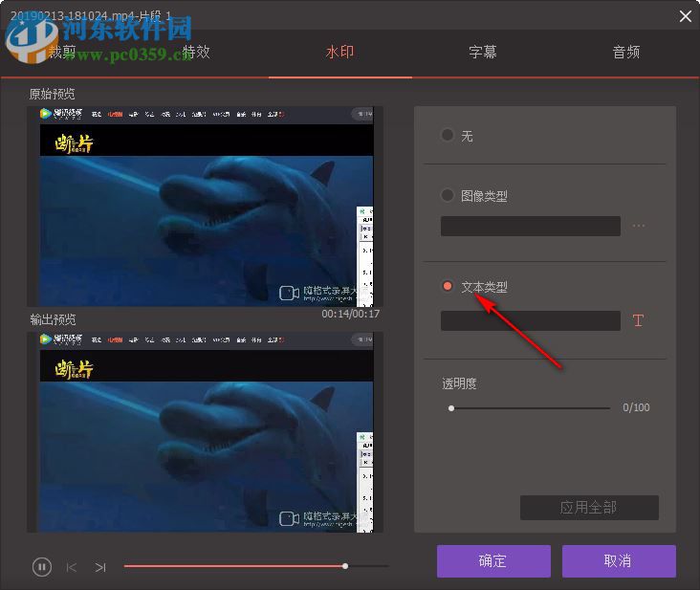700x590 pixels.
Task: Select the 无 watermark option
Action: point(447,135)
